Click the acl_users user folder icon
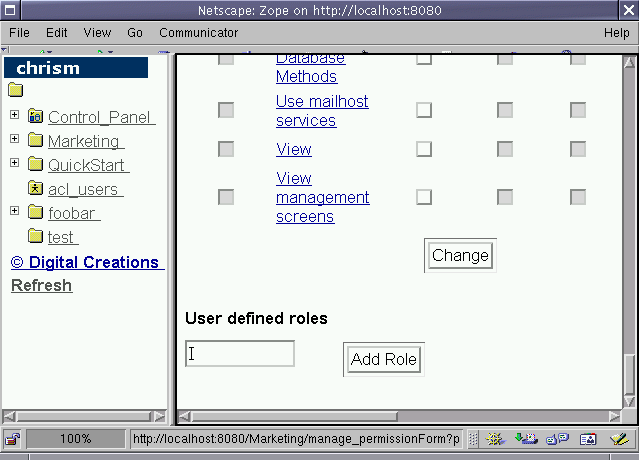 [35, 188]
